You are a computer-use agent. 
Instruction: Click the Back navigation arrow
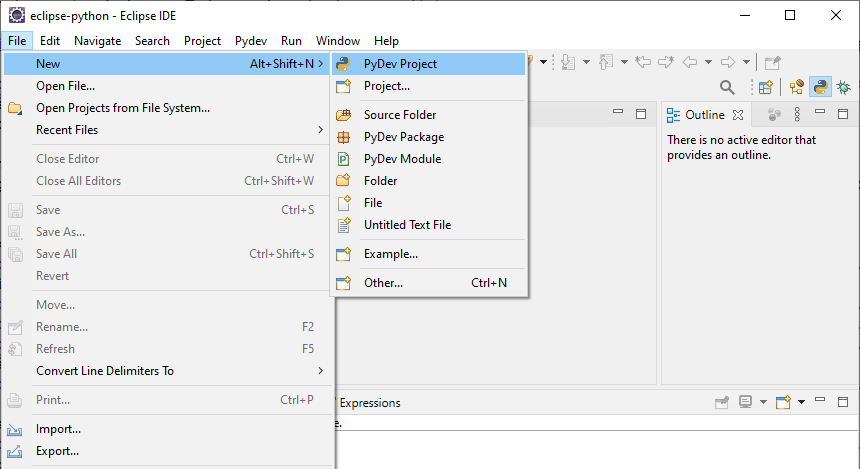pyautogui.click(x=690, y=62)
